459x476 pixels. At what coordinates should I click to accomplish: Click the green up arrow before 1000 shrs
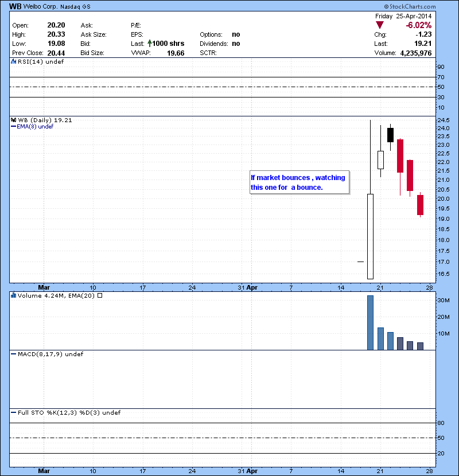[x=149, y=44]
